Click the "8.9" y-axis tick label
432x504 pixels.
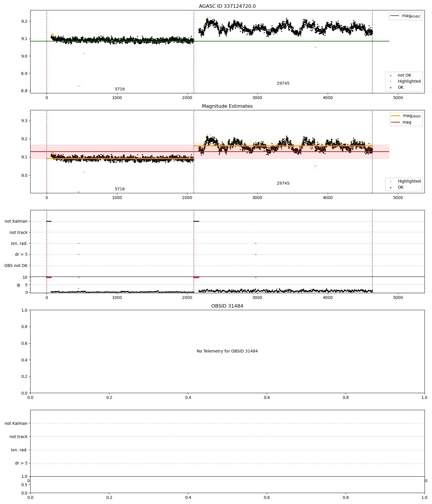pos(24,73)
